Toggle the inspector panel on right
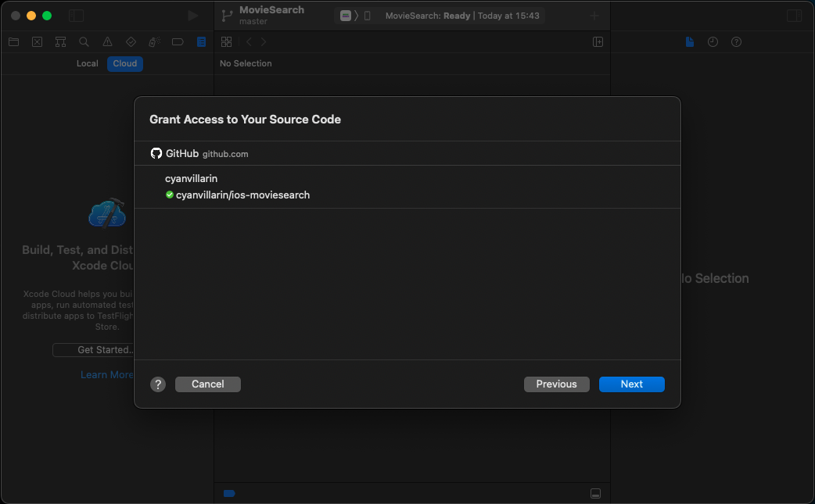815x504 pixels. click(x=794, y=16)
